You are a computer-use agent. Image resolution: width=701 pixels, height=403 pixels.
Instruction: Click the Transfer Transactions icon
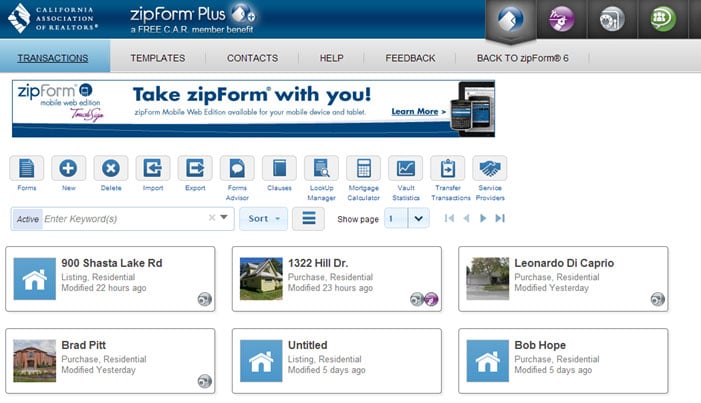point(448,168)
